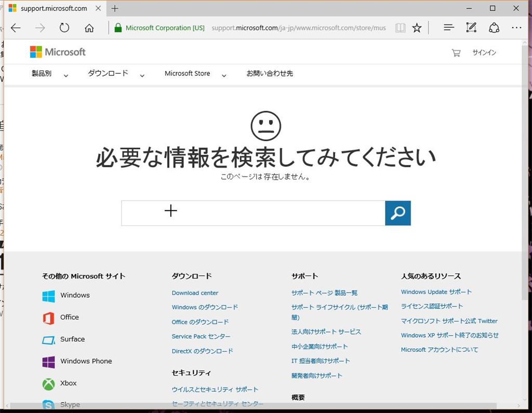Click the Microsoft logo in header

[x=58, y=52]
